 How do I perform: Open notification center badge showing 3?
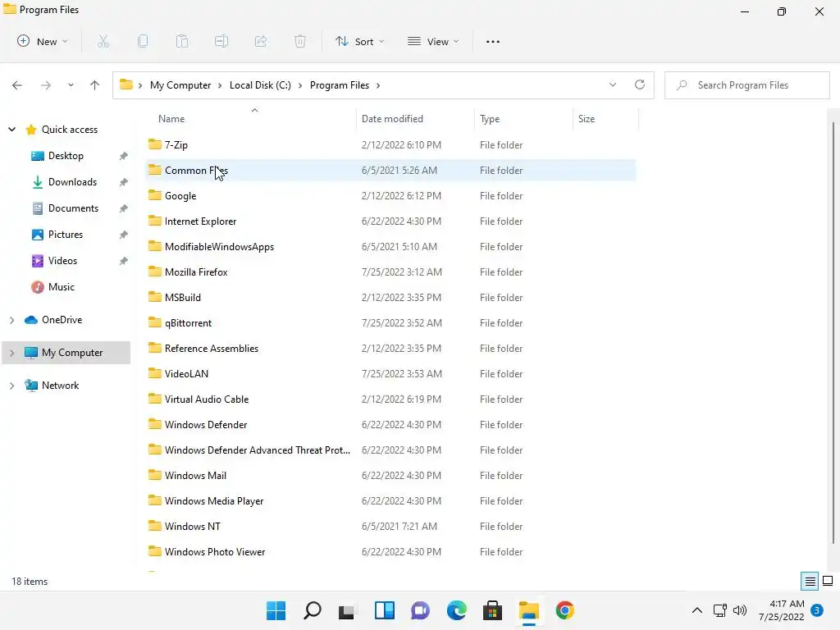[x=817, y=610]
